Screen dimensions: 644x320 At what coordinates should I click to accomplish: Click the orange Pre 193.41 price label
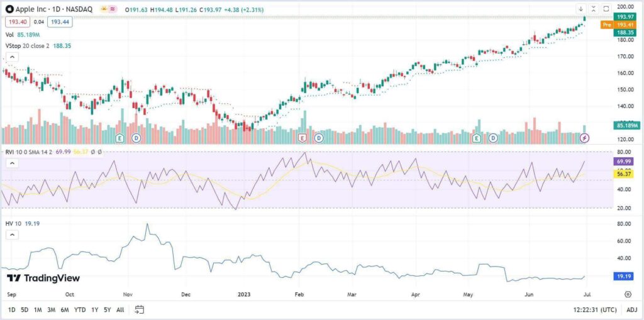coord(619,25)
